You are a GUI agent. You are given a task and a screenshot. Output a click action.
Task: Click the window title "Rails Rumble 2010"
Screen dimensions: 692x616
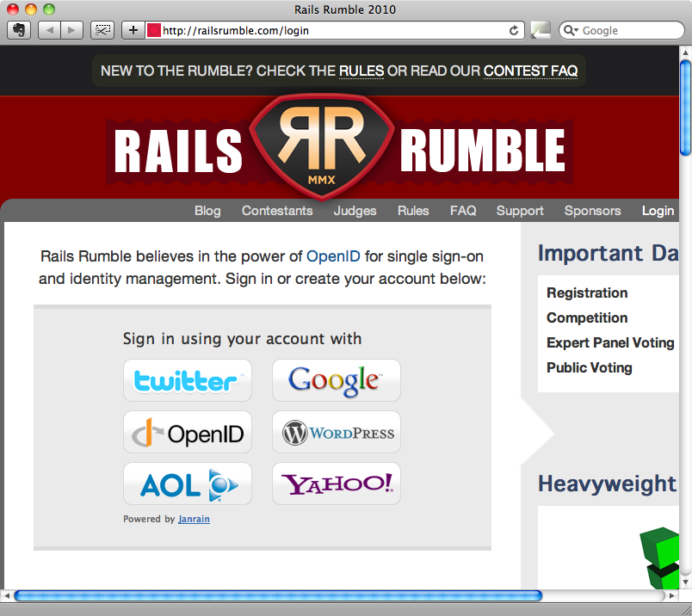[345, 9]
